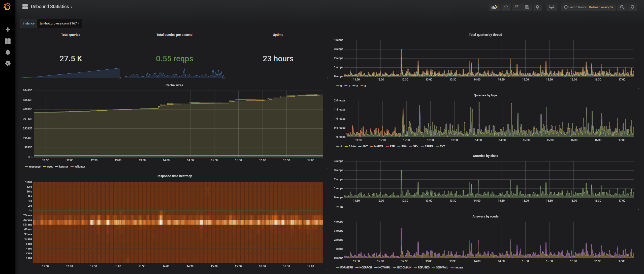The height and width of the screenshot is (274, 644).
Task: Refresh the dashboard using refresh icon
Action: pos(632,7)
